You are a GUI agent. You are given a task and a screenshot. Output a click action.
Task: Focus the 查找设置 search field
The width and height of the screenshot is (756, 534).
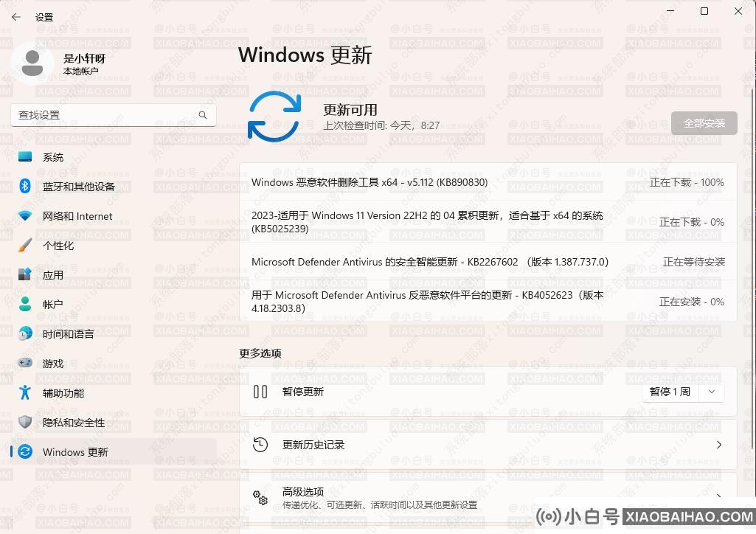tap(114, 115)
